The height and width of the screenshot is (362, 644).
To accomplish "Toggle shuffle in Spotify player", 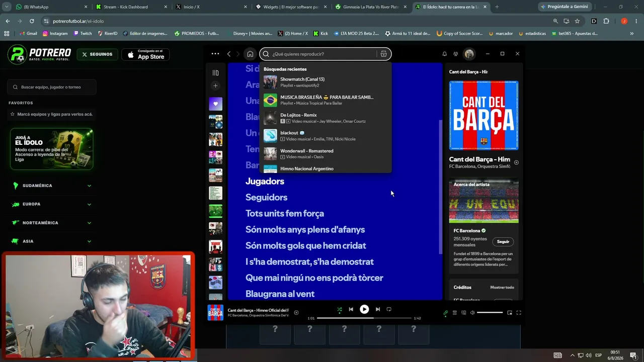I will pos(340,310).
